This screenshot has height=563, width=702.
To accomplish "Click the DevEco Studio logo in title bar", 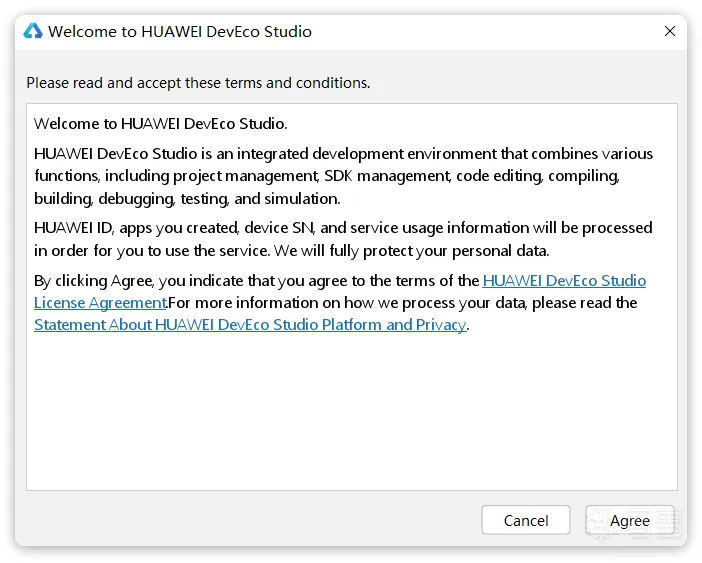I will (33, 31).
